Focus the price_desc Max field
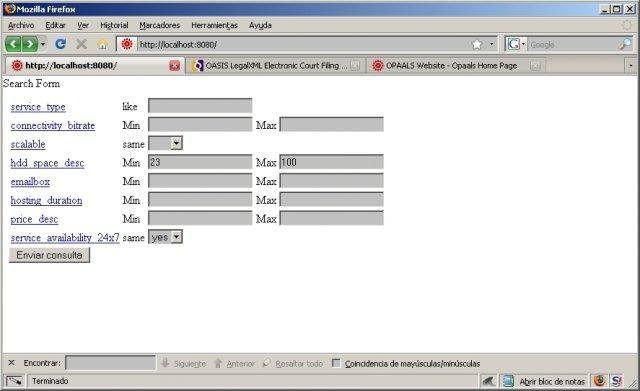This screenshot has width=640, height=391. coord(331,218)
